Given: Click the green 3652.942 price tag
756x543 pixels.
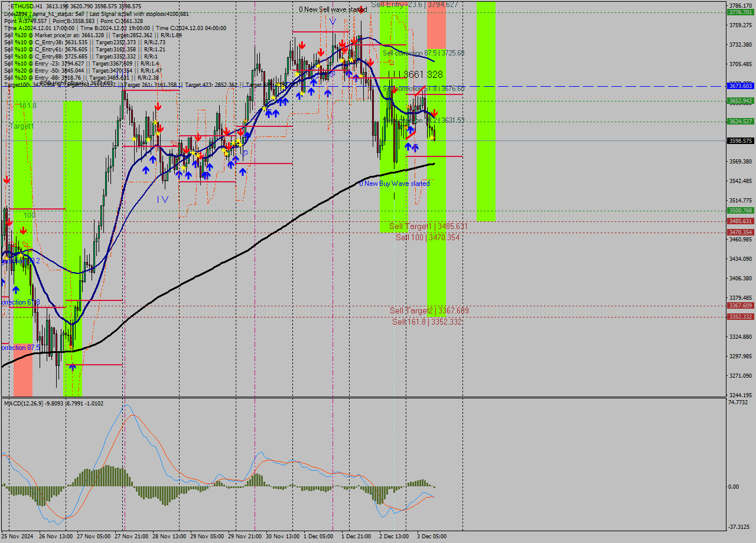Looking at the screenshot, I should pyautogui.click(x=740, y=101).
